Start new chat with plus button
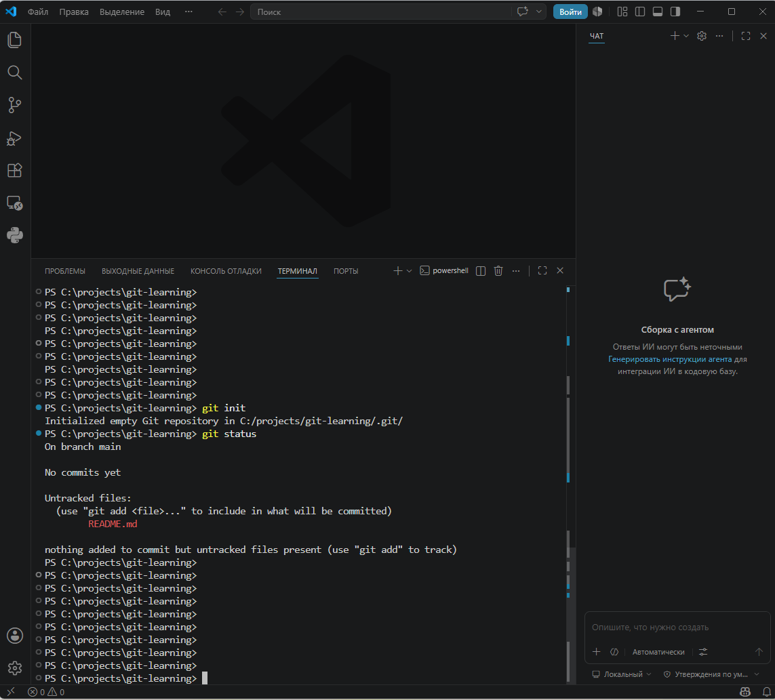This screenshot has width=775, height=700. point(675,36)
